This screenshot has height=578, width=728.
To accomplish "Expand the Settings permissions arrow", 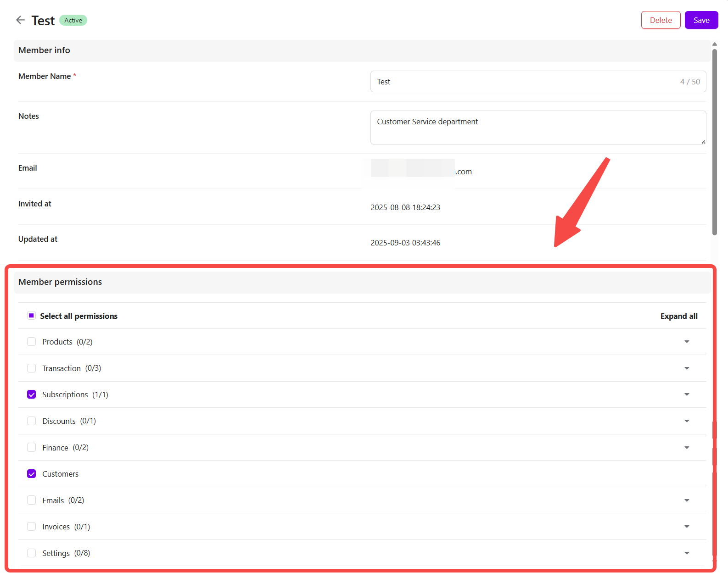I will (x=687, y=553).
